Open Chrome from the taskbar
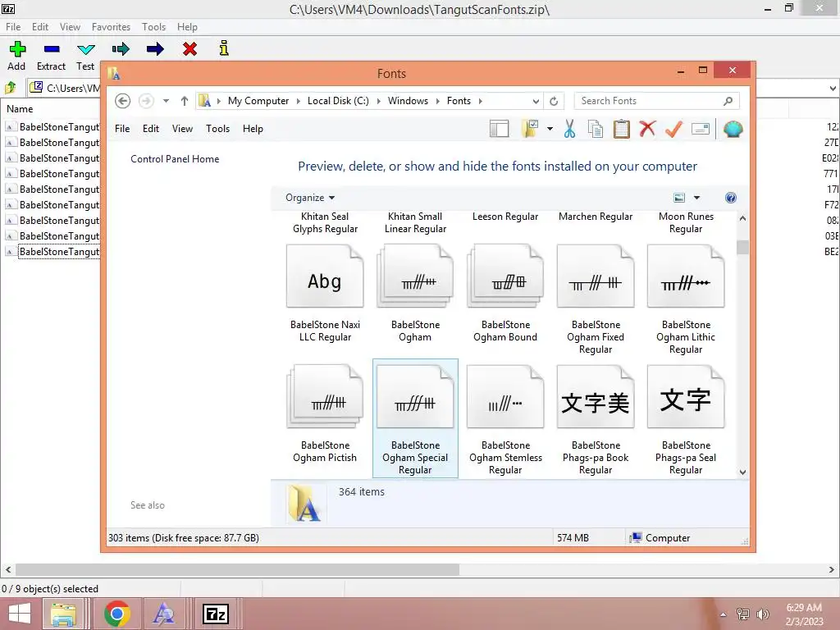The image size is (840, 630). pos(117,614)
